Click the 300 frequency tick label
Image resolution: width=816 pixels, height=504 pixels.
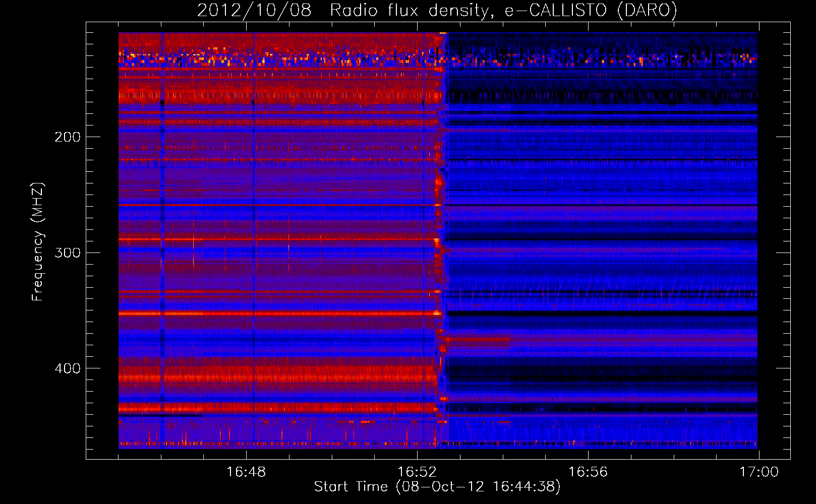pos(68,253)
